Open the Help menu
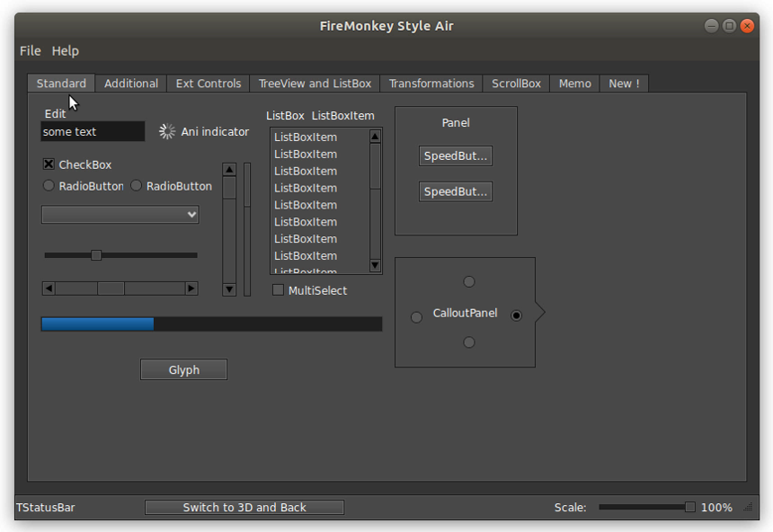This screenshot has width=773, height=532. tap(65, 51)
